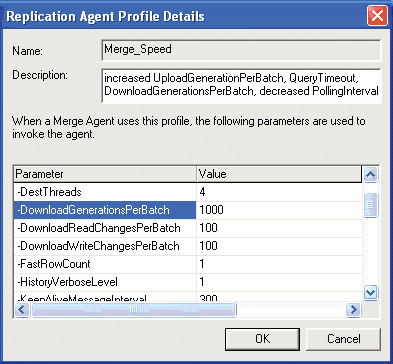
Task: Click the value cell for -DownloadWriteChangesPerBatch
Action: pyautogui.click(x=279, y=246)
